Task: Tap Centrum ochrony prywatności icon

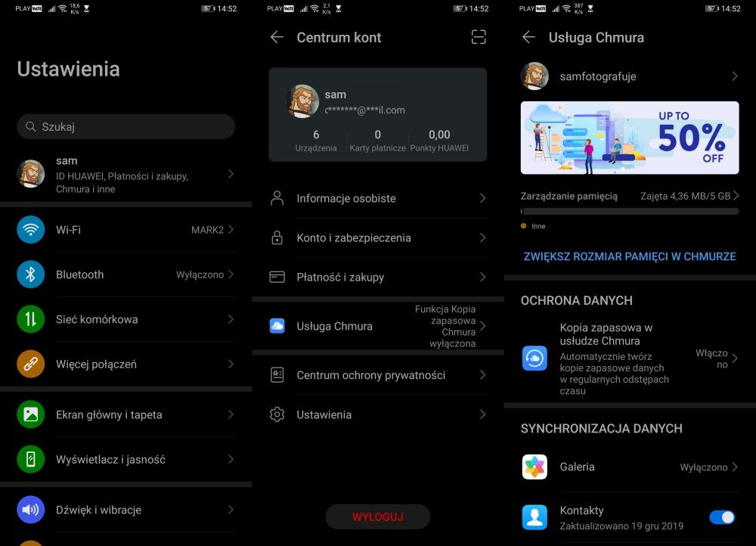Action: coord(277,375)
